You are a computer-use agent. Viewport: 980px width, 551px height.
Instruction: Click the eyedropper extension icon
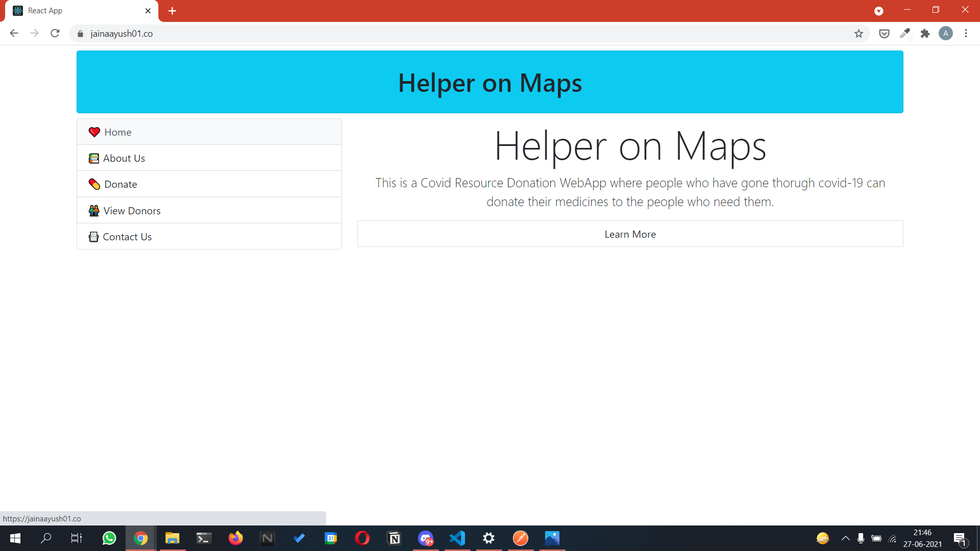pyautogui.click(x=904, y=34)
